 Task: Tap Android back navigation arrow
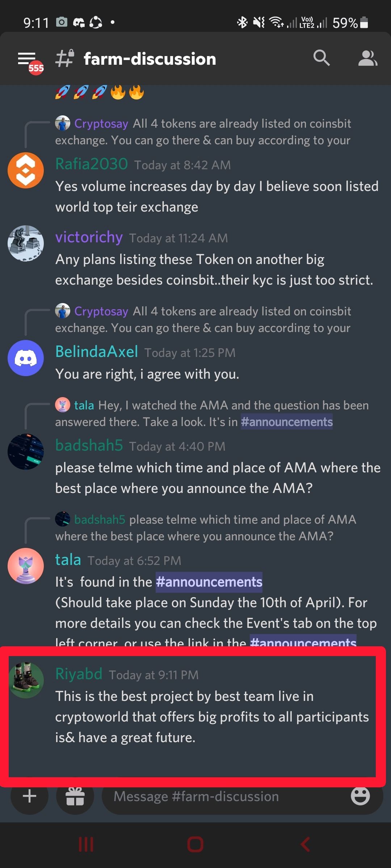point(305,845)
